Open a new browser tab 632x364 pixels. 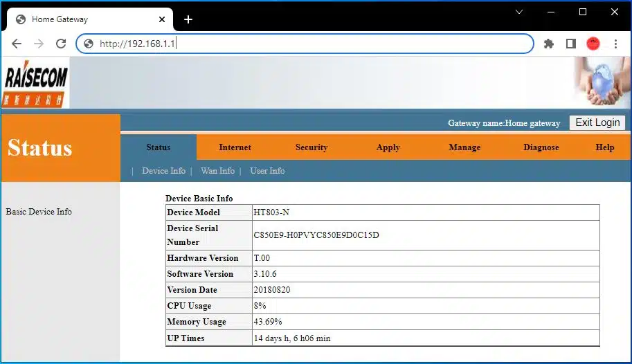(188, 19)
